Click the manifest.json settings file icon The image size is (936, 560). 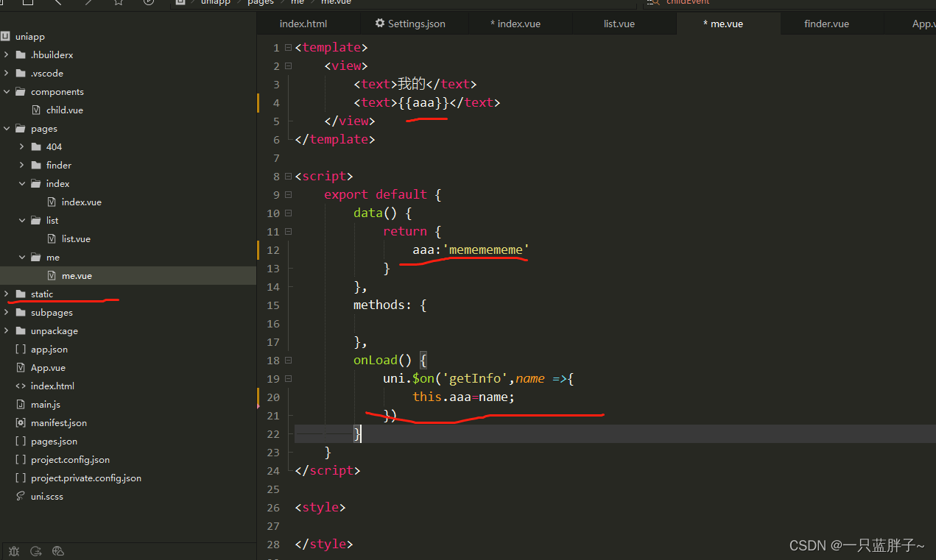click(21, 423)
